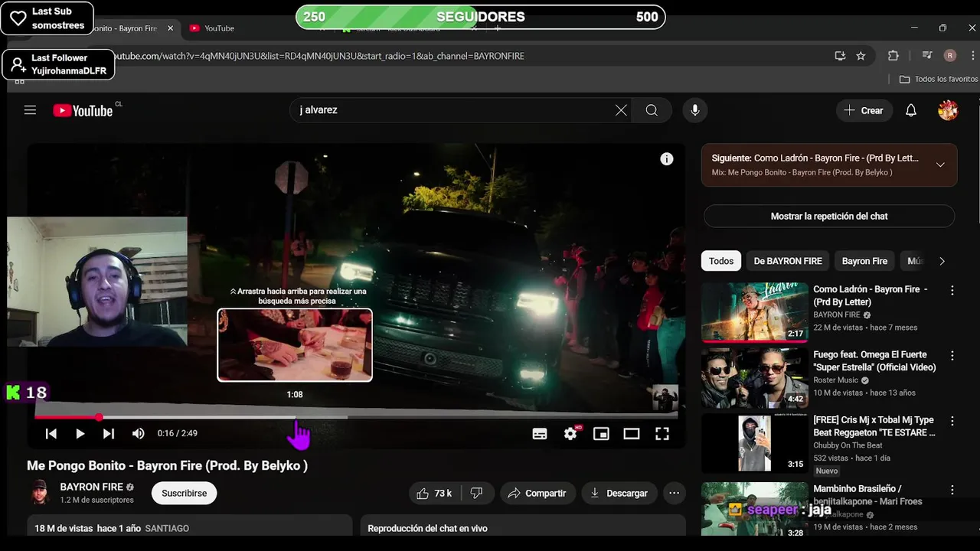Close the Me Pongo Bonito browser tab
Viewport: 980px width, 551px height.
[x=171, y=28]
